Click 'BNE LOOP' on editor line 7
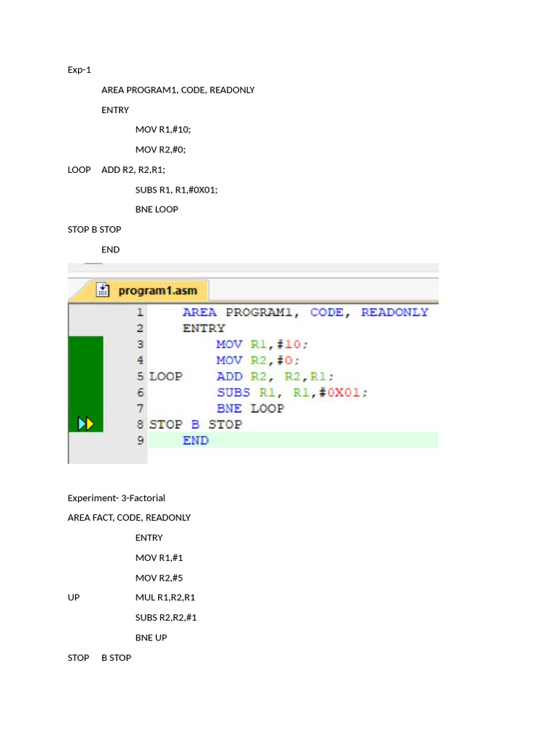The image size is (560, 747). click(x=251, y=409)
